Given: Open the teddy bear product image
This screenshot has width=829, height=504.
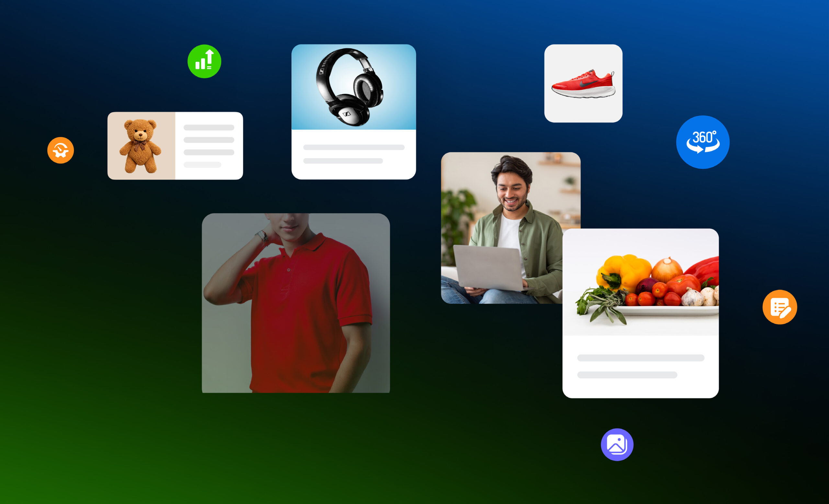Looking at the screenshot, I should click(x=141, y=146).
